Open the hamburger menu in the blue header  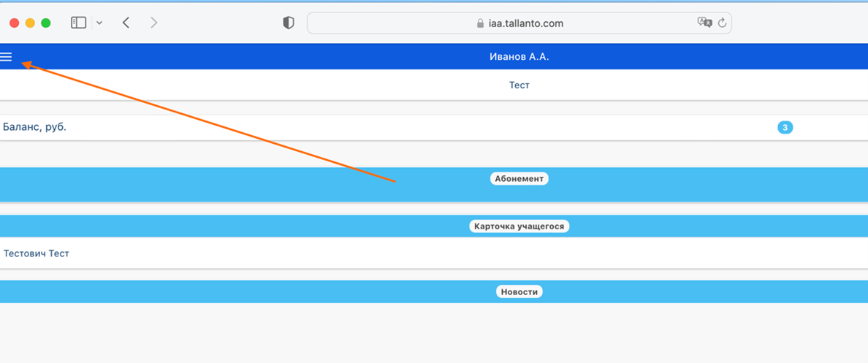7,57
